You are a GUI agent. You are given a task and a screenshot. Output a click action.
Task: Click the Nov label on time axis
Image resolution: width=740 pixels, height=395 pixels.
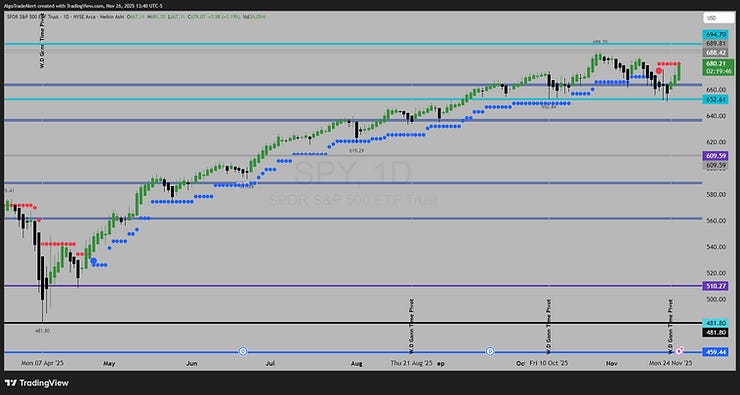point(612,364)
